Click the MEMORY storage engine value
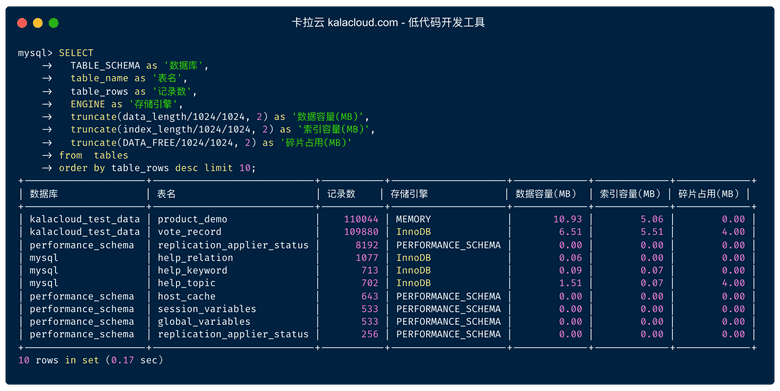This screenshot has width=780, height=391. pos(413,219)
